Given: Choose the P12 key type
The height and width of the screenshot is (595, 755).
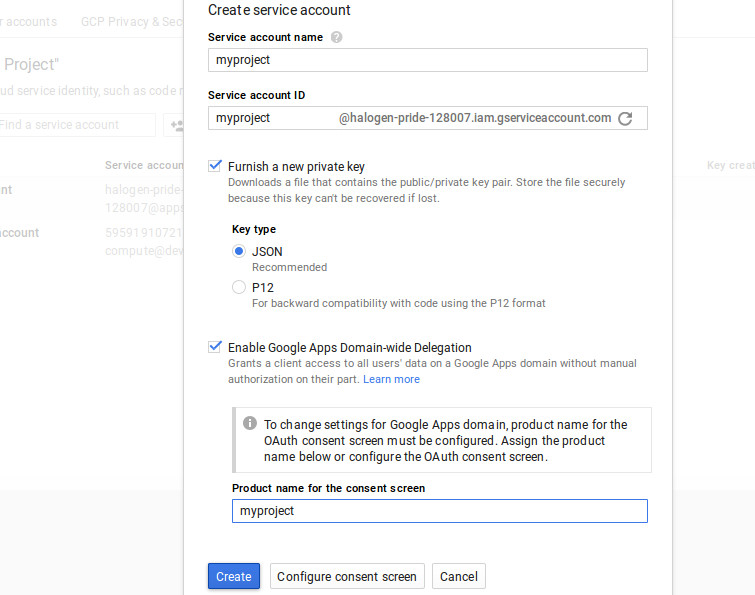Looking at the screenshot, I should coord(238,287).
